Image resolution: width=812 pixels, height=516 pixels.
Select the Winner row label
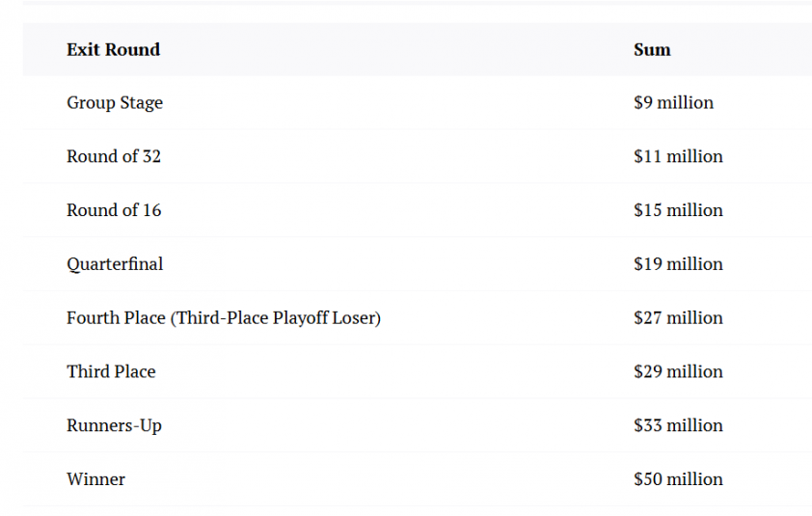point(95,479)
